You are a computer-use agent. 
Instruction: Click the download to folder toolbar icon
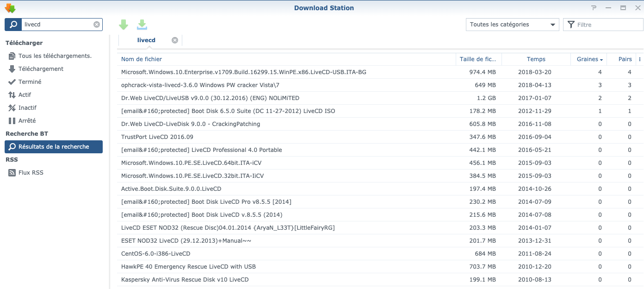[x=142, y=25]
